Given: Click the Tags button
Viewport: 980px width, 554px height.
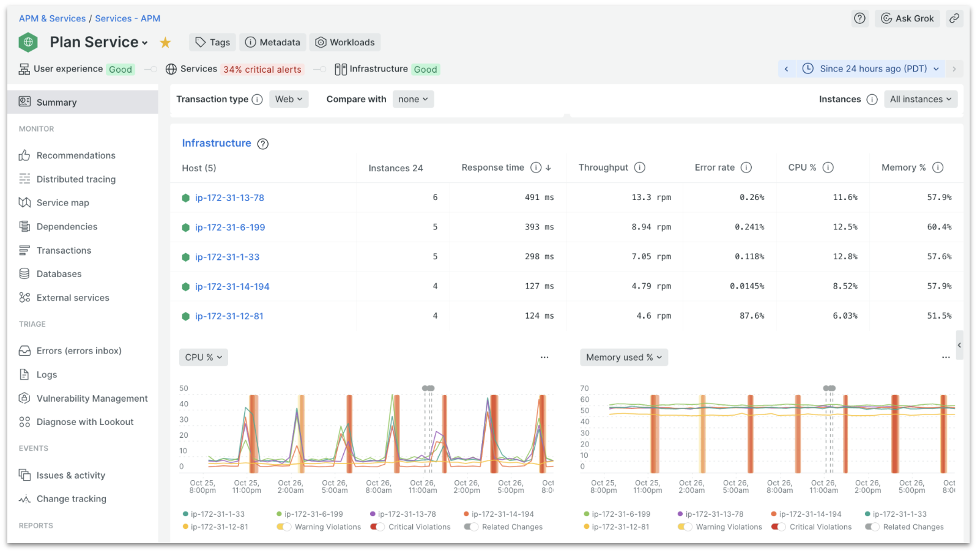Looking at the screenshot, I should [212, 42].
